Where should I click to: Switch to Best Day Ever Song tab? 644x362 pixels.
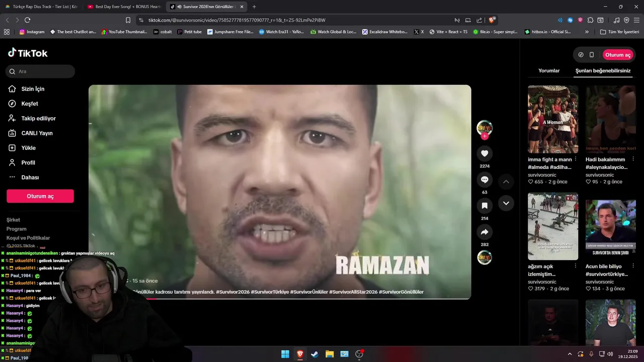tap(124, 7)
